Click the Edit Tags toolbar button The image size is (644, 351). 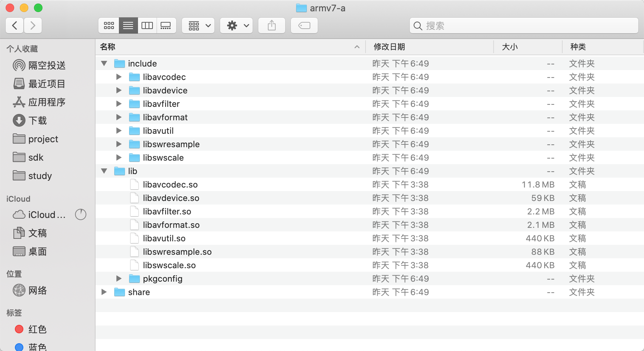point(304,25)
